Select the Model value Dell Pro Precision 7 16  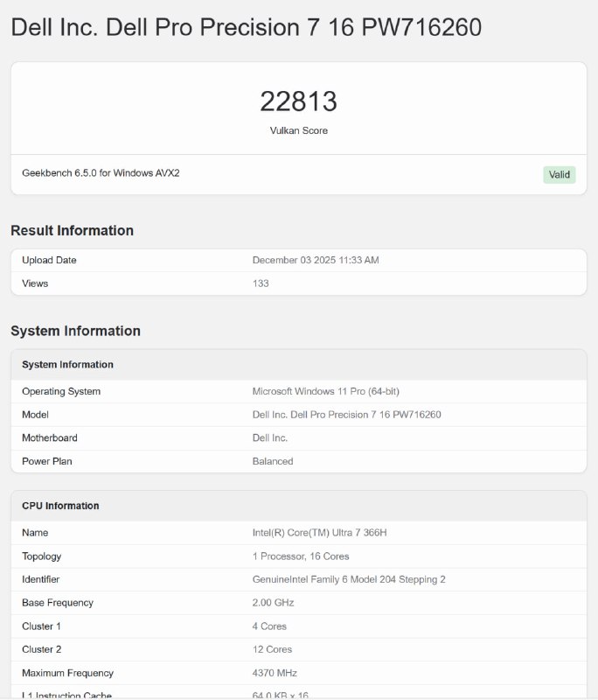(346, 415)
